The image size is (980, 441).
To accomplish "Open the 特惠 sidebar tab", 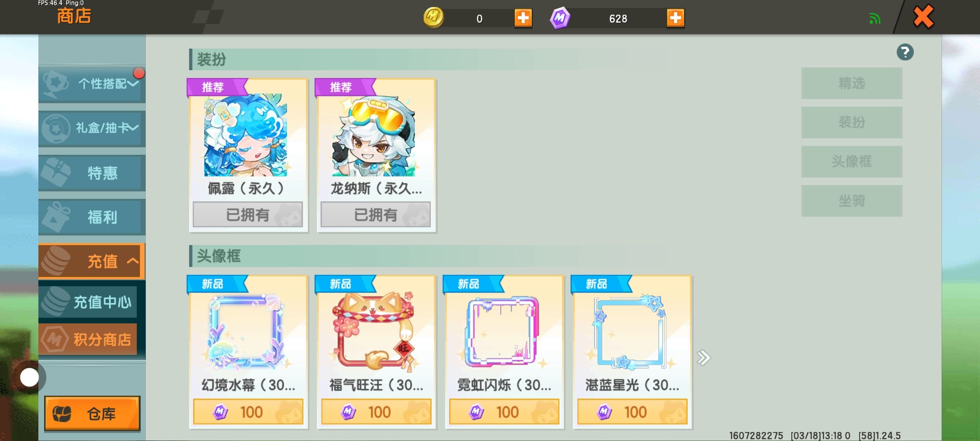I will click(x=92, y=173).
